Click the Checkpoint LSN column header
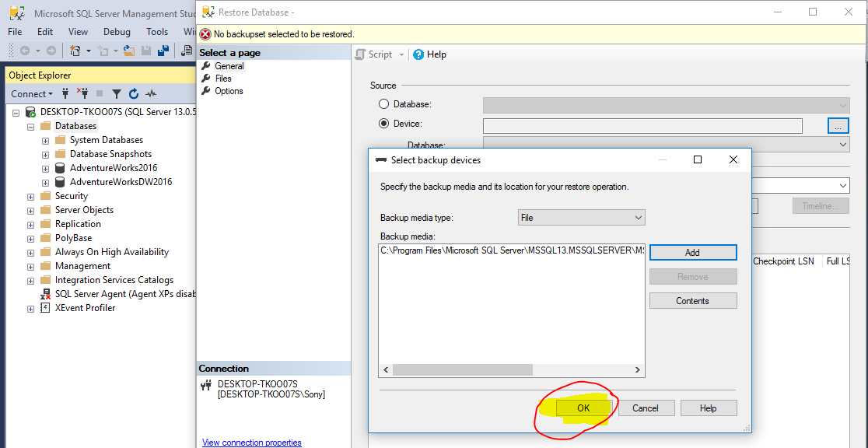Viewport: 868px width, 448px height. pos(784,261)
